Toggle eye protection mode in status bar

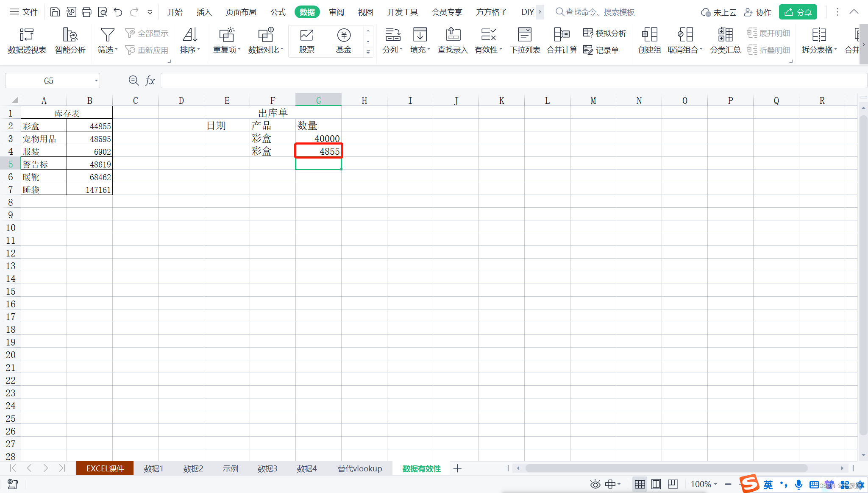(595, 484)
